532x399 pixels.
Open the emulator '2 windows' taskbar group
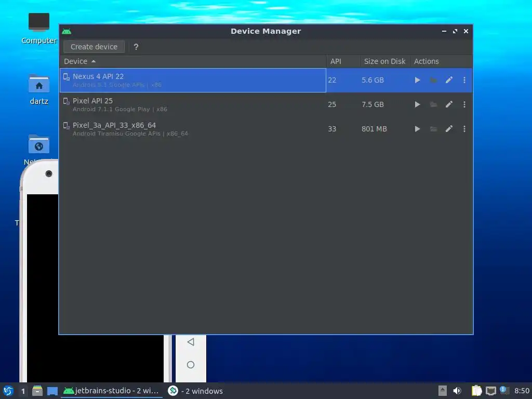pos(195,391)
